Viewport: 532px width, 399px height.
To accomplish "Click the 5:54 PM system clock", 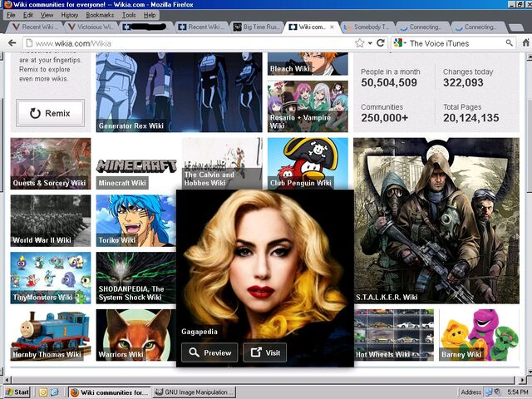I will pyautogui.click(x=519, y=392).
